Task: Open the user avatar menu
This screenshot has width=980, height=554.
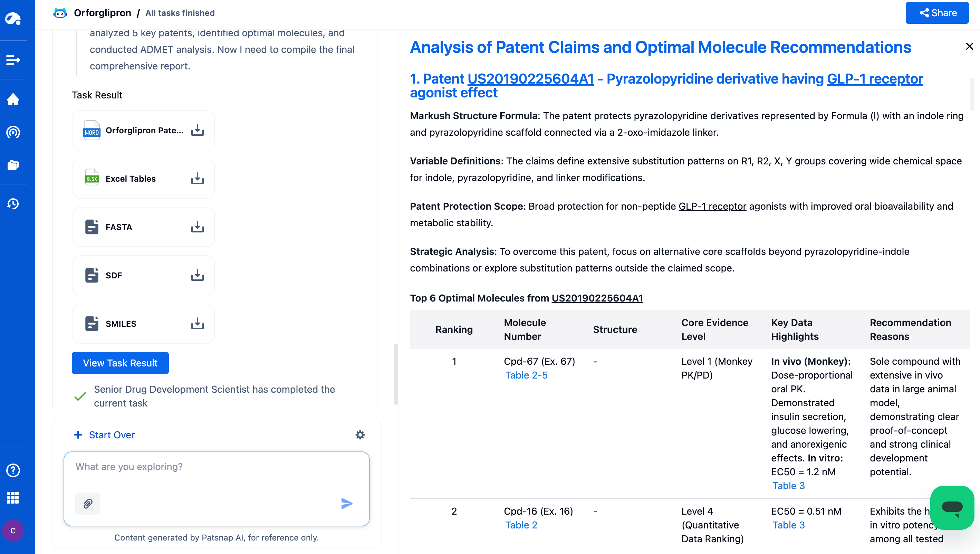Action: tap(13, 531)
